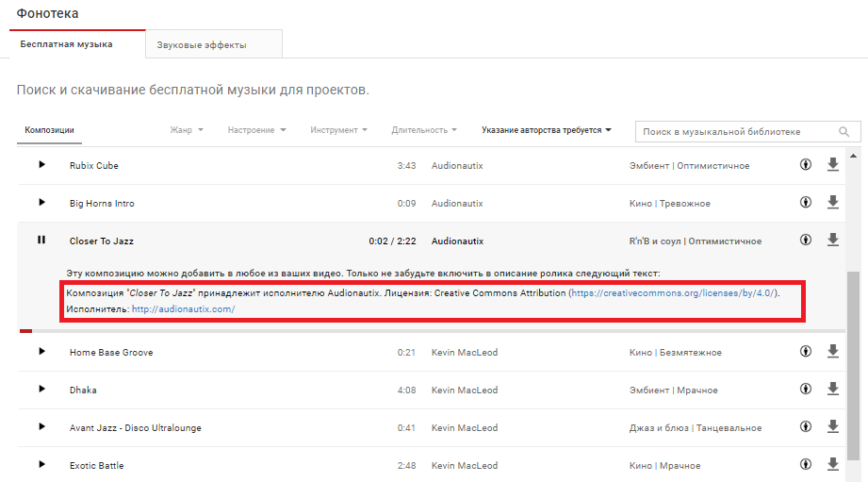This screenshot has width=868, height=482.
Task: Pause the Closer To Jazz track
Action: 41,241
